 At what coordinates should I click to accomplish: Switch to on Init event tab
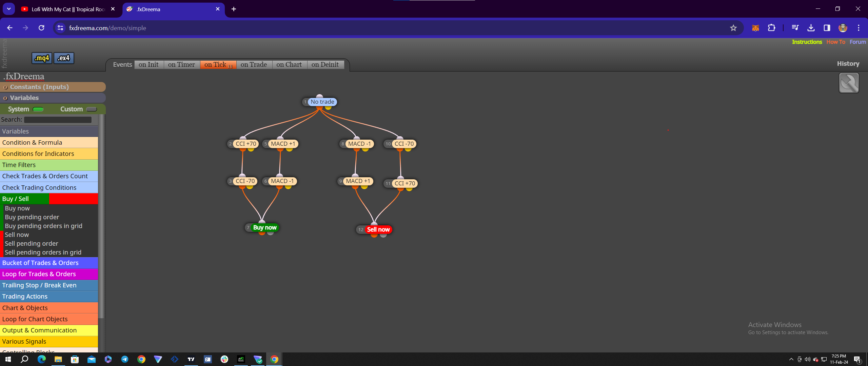(149, 65)
